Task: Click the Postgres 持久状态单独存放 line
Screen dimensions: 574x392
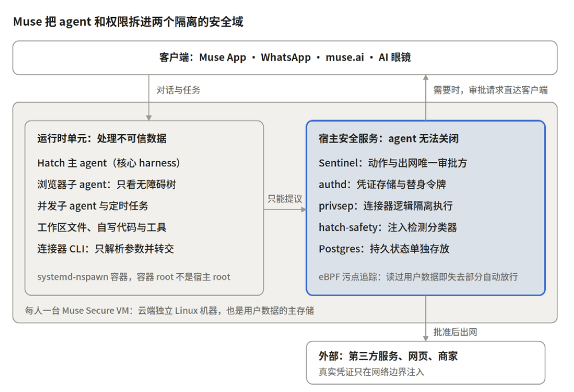Action: [384, 249]
